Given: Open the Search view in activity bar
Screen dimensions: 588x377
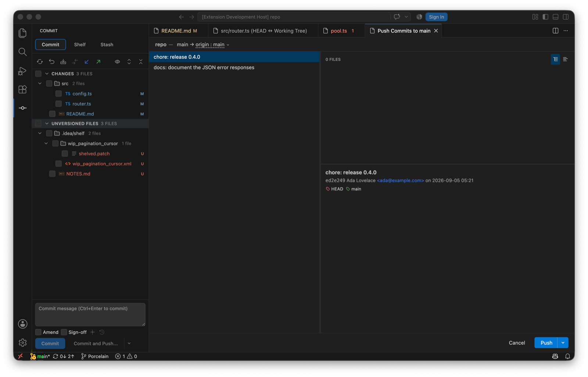Looking at the screenshot, I should [x=22, y=52].
